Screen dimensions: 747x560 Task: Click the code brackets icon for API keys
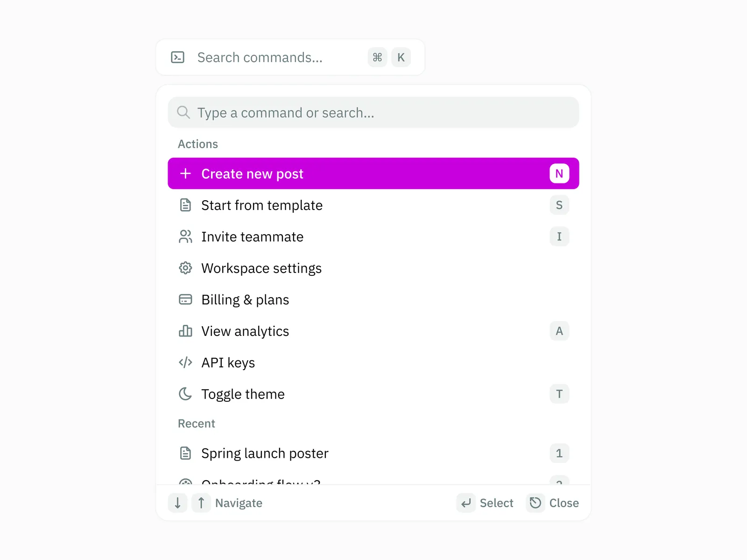pos(185,363)
